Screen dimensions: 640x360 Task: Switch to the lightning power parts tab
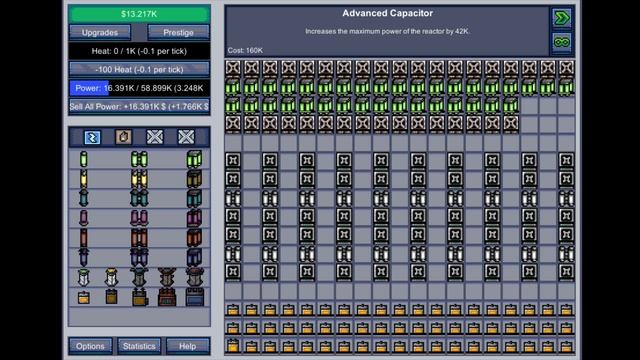coord(93,137)
